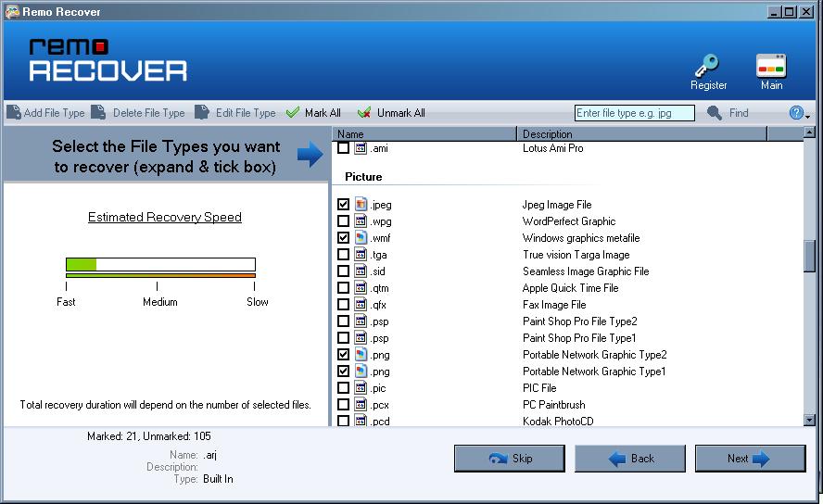Select the .jpeg file type icon

tap(361, 204)
